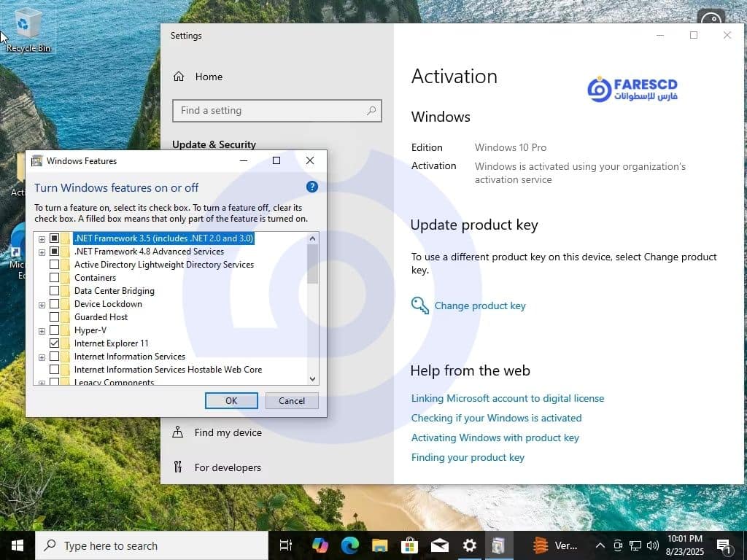This screenshot has width=747, height=560.
Task: Open the Mail app from the taskbar
Action: pyautogui.click(x=439, y=545)
